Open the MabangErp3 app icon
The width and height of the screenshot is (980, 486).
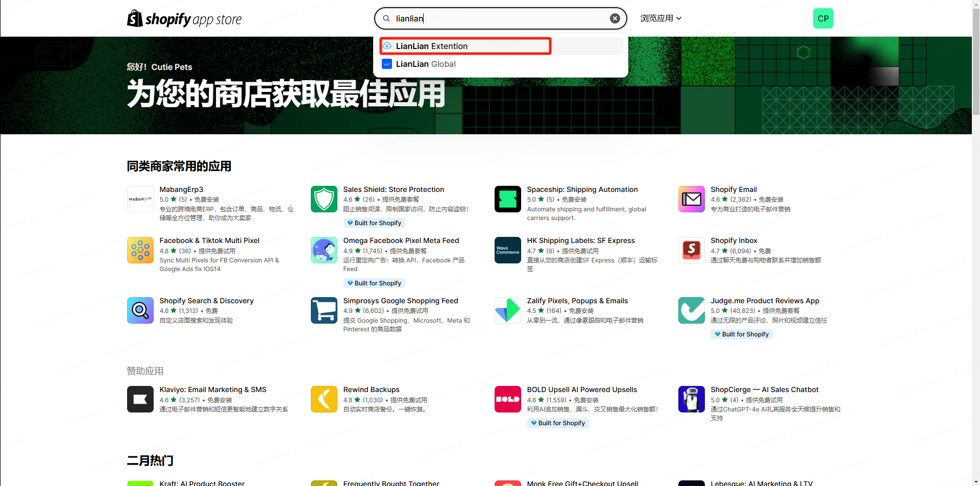140,199
